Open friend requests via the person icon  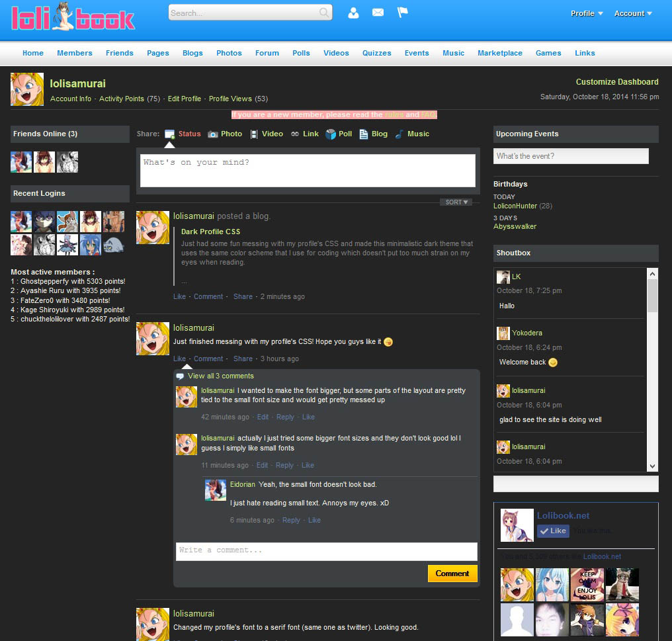pos(353,12)
